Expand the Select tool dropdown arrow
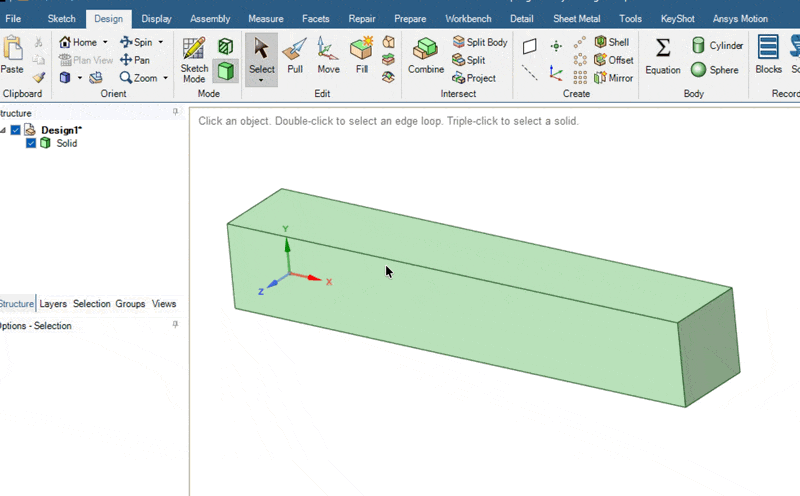 (261, 80)
